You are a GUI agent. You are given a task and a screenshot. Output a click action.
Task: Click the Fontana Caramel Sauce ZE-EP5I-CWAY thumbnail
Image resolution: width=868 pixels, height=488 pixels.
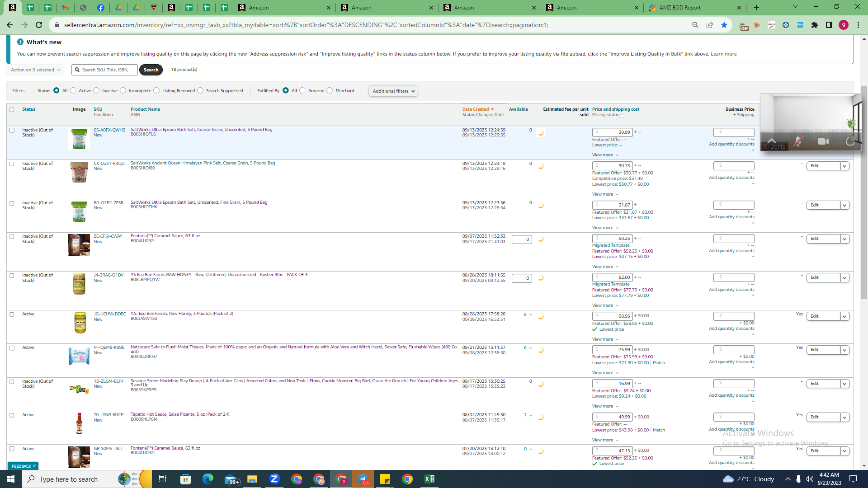tap(79, 245)
